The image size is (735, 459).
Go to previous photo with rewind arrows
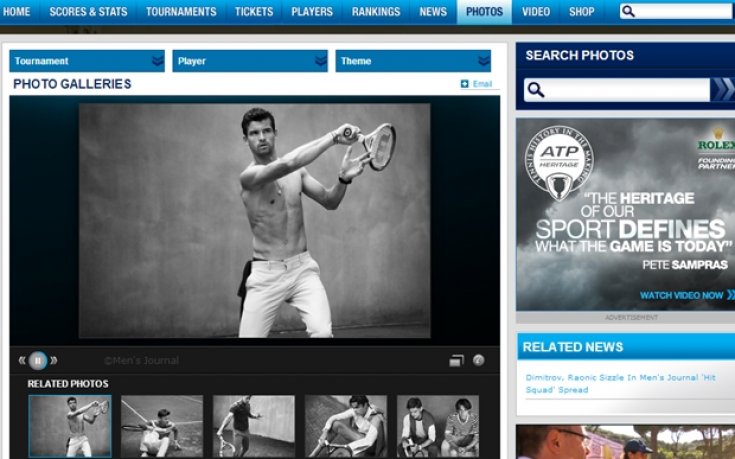[x=22, y=361]
